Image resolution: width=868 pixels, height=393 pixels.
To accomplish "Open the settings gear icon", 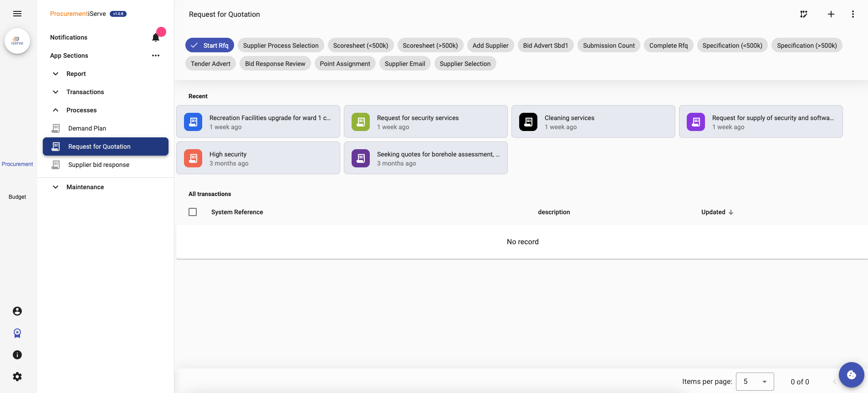I will (17, 377).
